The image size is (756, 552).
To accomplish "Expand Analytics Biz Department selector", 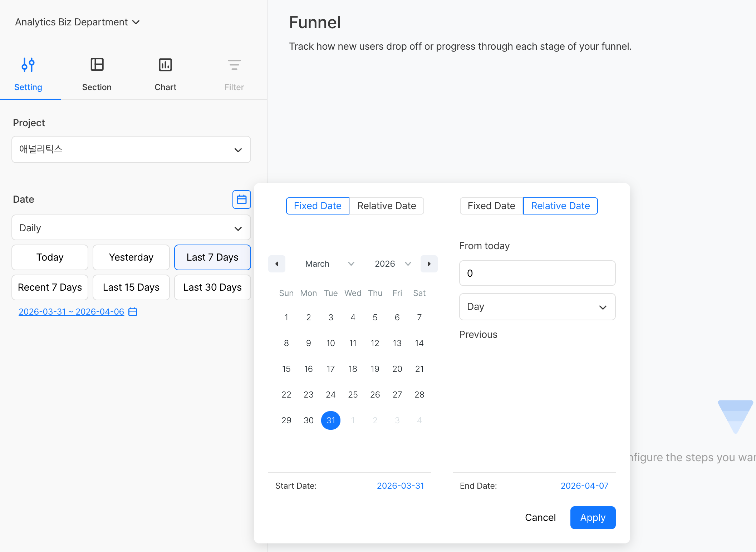I will pyautogui.click(x=77, y=22).
